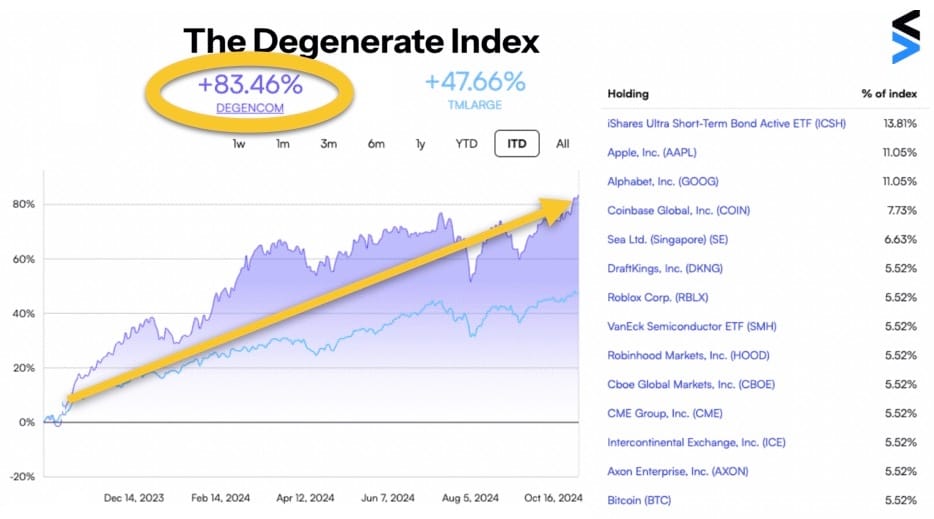Screen dimensions: 934x519
Task: Click the 6.63% weight for Sea Ltd.
Action: (x=901, y=240)
